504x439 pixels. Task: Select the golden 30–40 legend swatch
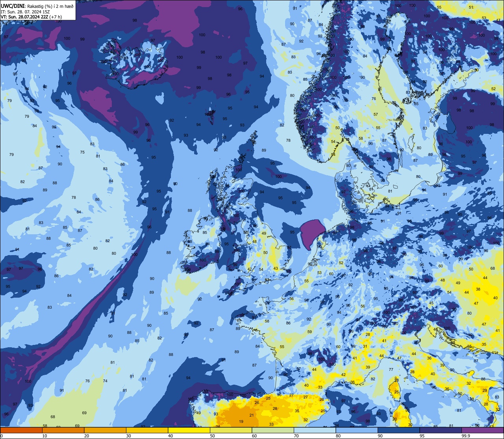(x=147, y=430)
